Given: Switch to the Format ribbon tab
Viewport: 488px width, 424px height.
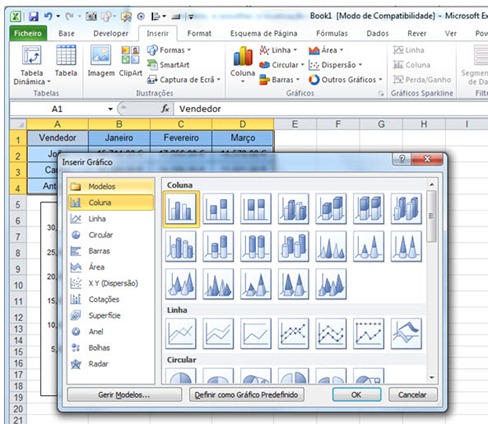Looking at the screenshot, I should coord(199,34).
